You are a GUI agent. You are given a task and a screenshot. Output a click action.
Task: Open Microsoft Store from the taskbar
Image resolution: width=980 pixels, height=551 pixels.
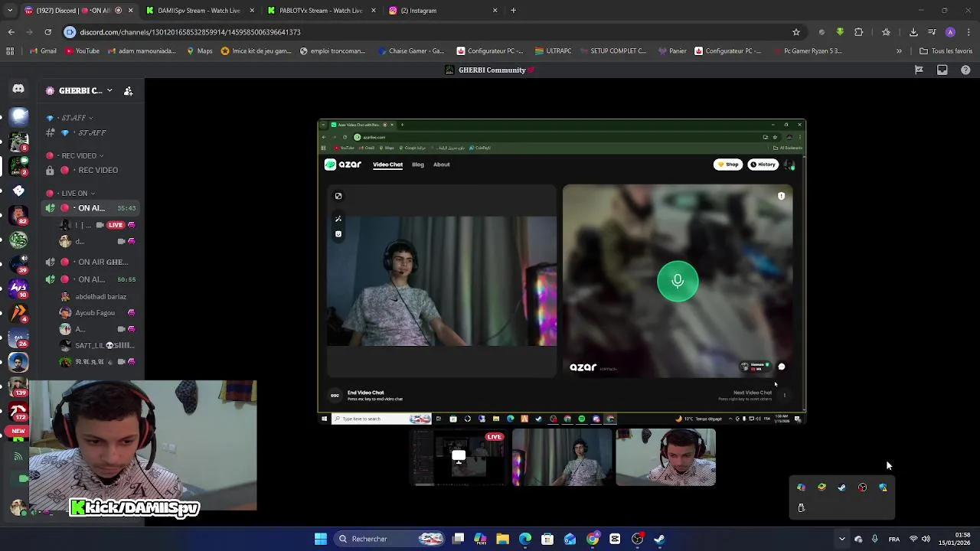(x=547, y=539)
